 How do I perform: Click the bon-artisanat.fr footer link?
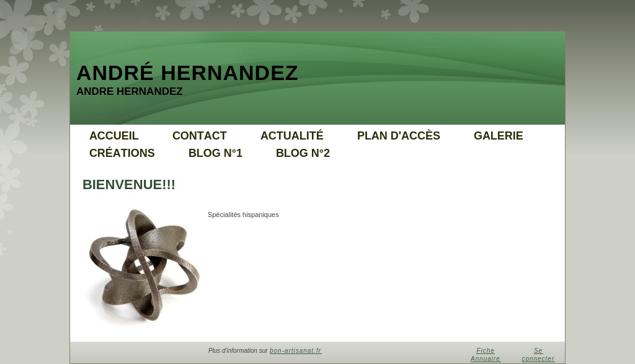click(x=296, y=350)
